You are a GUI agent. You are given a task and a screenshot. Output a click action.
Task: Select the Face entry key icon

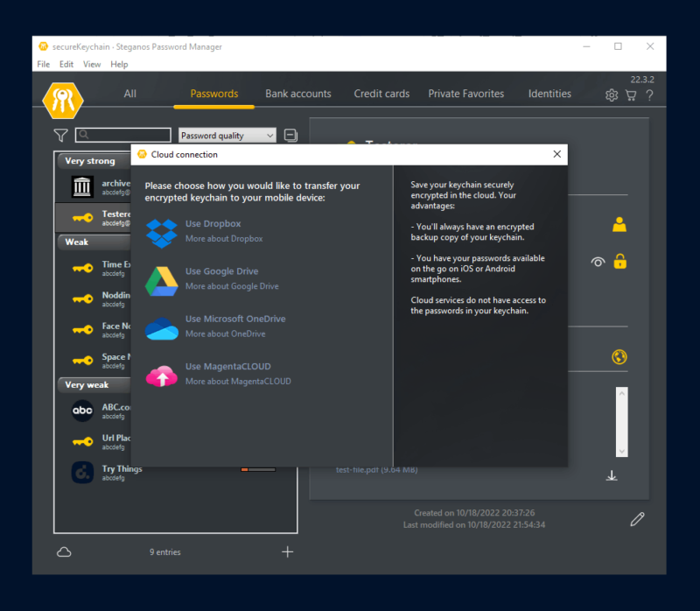(82, 330)
